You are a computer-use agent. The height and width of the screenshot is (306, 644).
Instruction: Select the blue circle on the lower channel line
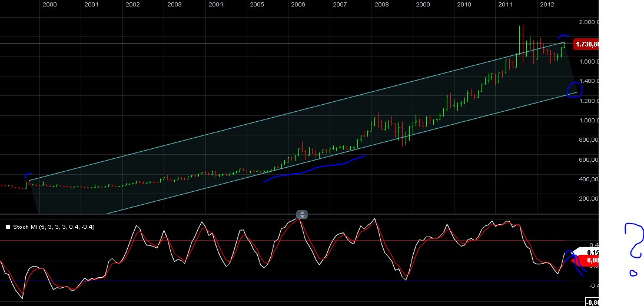point(574,89)
